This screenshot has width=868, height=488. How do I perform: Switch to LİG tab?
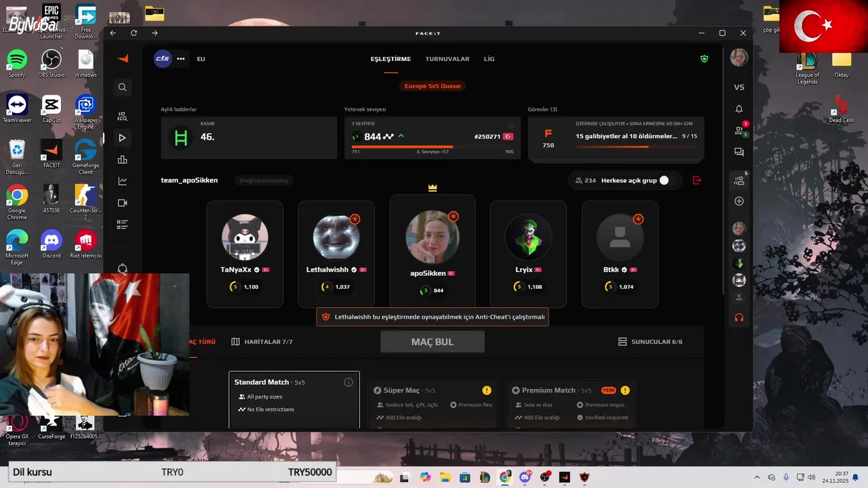(x=489, y=59)
